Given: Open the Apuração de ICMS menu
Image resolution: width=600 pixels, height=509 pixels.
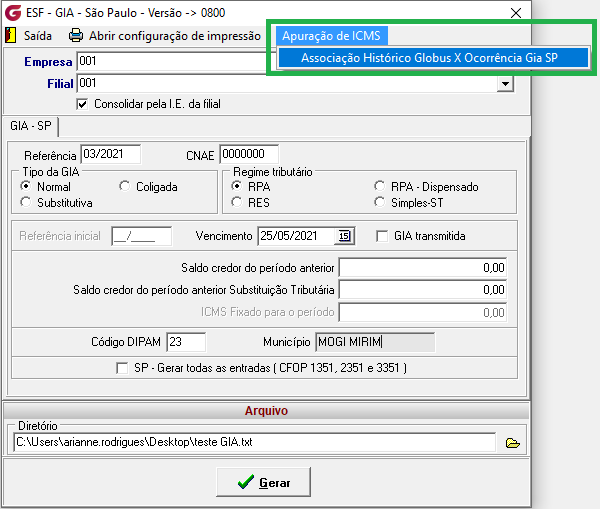Looking at the screenshot, I should (x=331, y=36).
